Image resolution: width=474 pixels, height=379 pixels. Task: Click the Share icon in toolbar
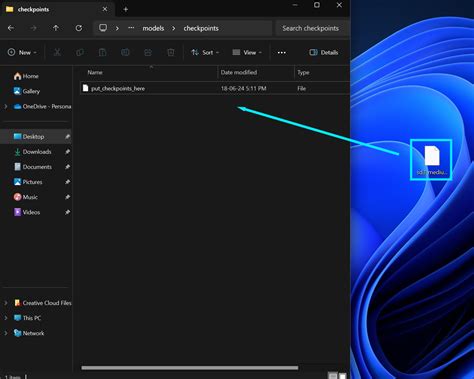tap(148, 52)
